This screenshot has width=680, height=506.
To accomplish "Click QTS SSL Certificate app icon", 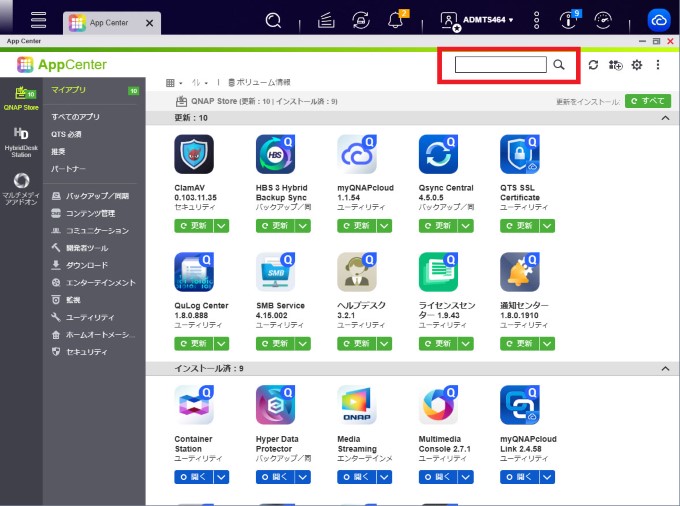I will coord(520,154).
